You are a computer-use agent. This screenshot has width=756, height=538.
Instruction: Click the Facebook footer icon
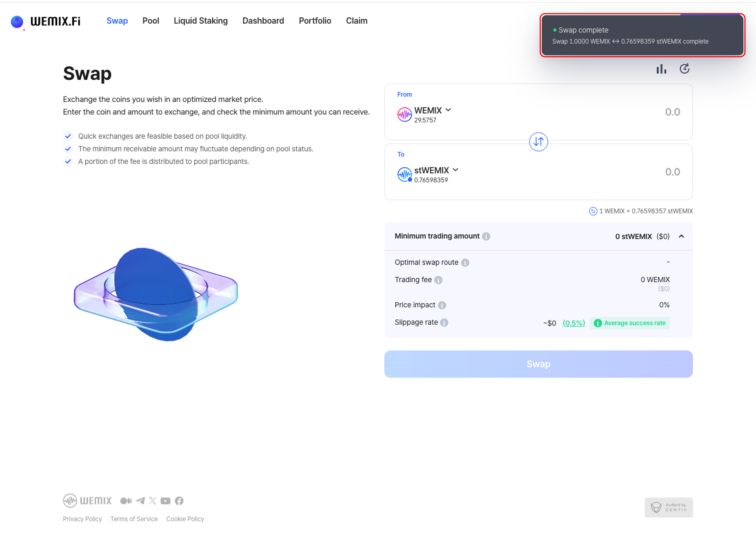point(179,500)
